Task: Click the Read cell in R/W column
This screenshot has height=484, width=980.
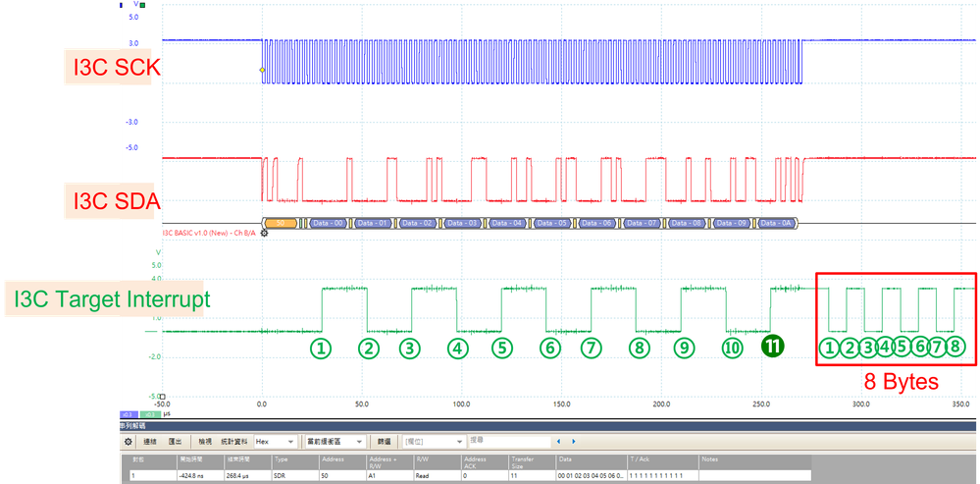Action: click(x=438, y=476)
